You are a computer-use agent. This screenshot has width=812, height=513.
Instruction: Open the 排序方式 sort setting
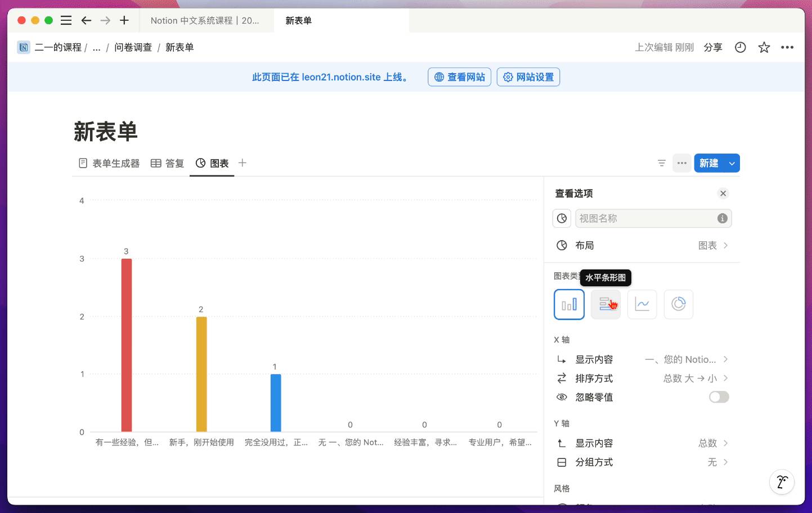tap(642, 379)
